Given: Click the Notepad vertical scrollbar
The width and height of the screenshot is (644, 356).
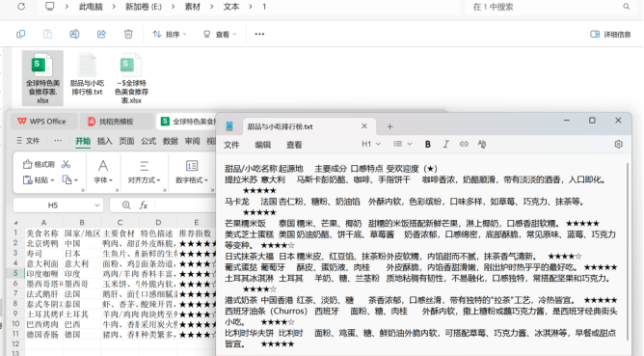Looking at the screenshot, I should click(x=628, y=251).
